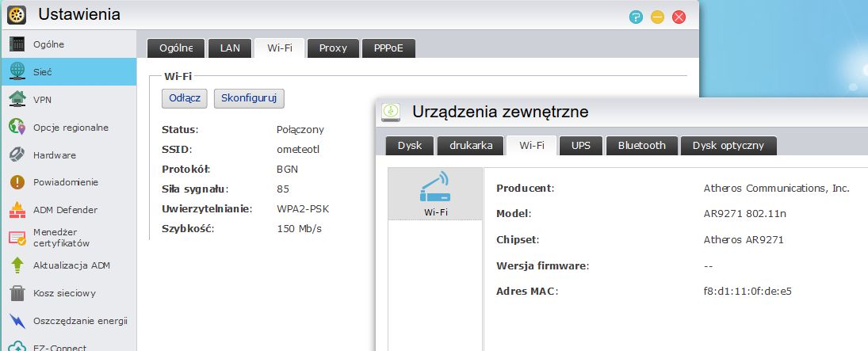Viewport: 868px width, 351px height.
Task: Click the Ustawienia window title text
Action: [x=79, y=14]
